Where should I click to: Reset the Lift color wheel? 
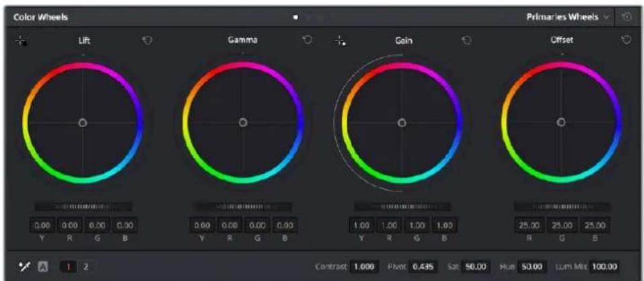[x=147, y=40]
